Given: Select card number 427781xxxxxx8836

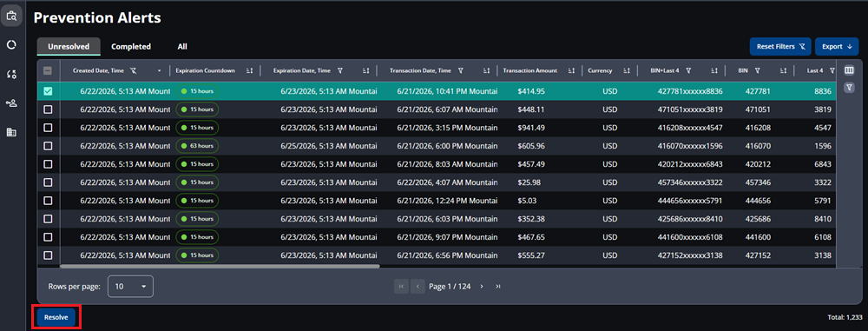Looking at the screenshot, I should point(690,91).
